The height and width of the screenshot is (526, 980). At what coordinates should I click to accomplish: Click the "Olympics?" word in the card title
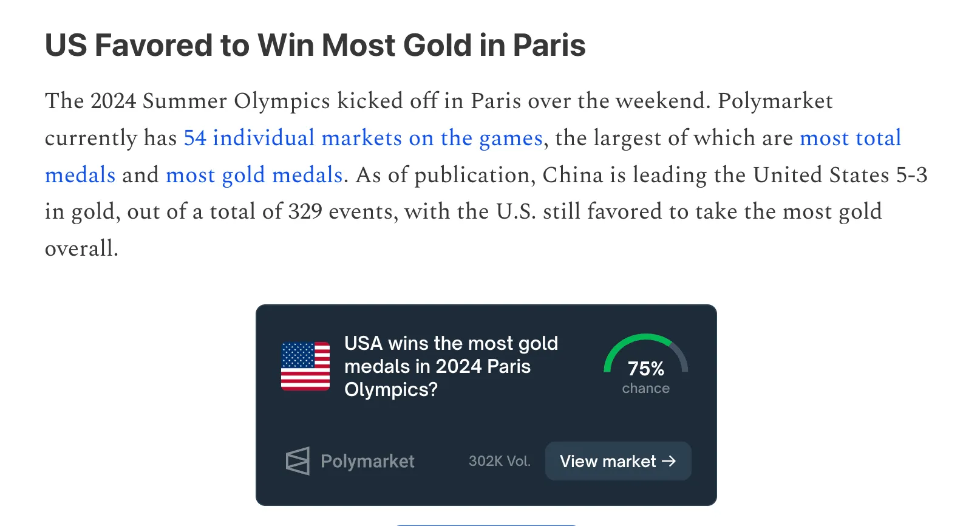tap(390, 389)
